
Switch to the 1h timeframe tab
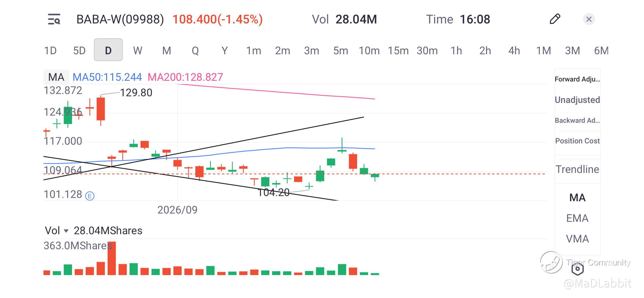[x=456, y=50]
